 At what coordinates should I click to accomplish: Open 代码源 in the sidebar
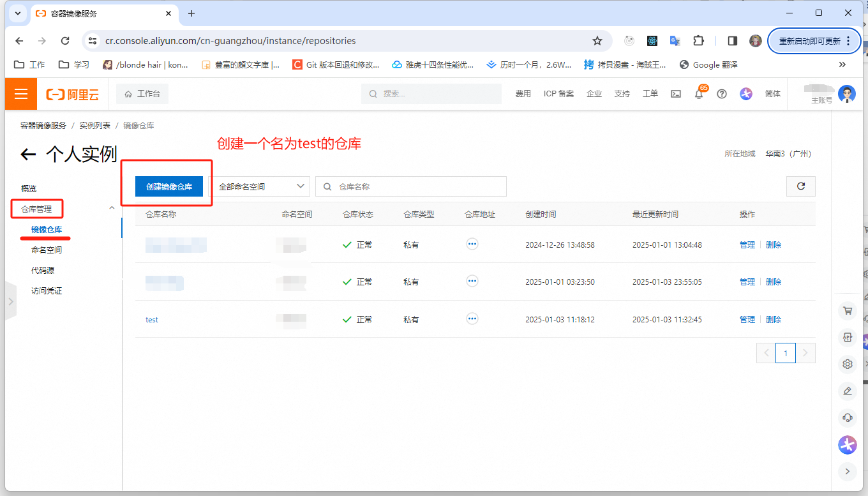pyautogui.click(x=43, y=270)
